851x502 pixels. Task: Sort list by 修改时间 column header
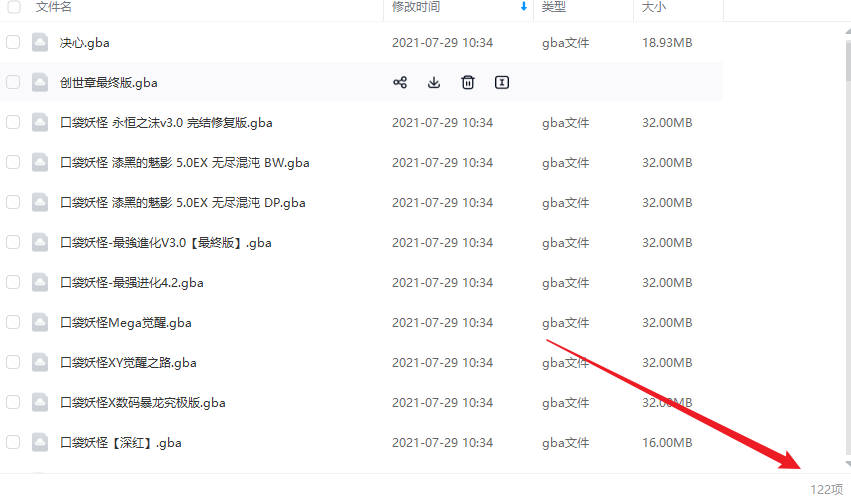pos(416,7)
